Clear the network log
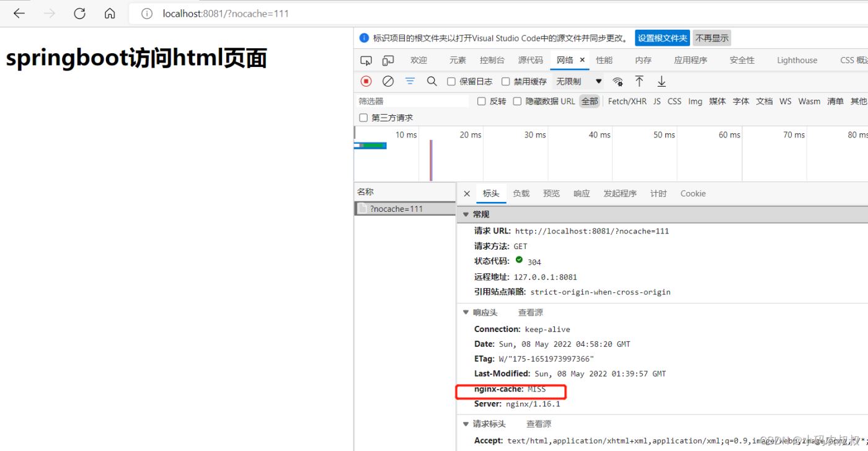868x451 pixels. [x=388, y=81]
